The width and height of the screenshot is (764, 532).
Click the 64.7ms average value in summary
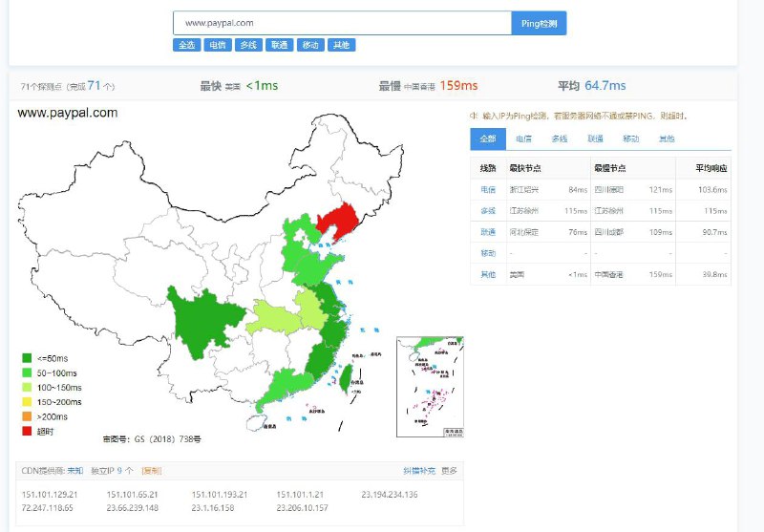[x=605, y=86]
